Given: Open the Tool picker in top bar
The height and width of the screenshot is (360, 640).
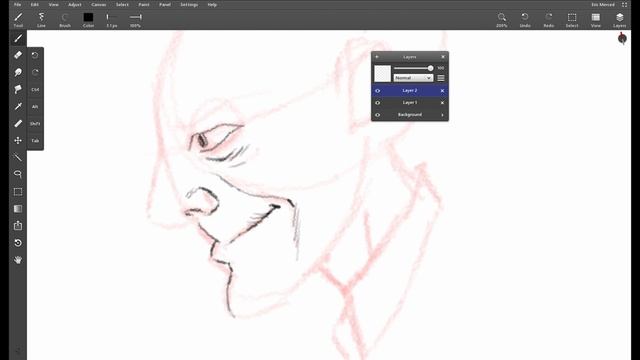Looking at the screenshot, I should 18,20.
